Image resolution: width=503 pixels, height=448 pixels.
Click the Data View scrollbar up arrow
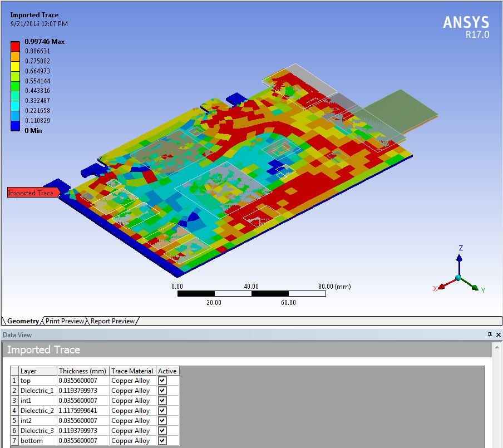pos(498,347)
